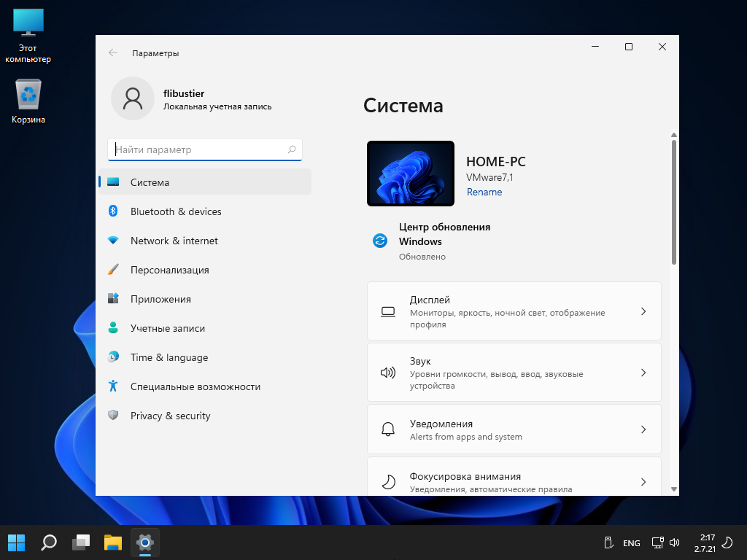This screenshot has width=747, height=560.
Task: Expand the Звук settings chevron
Action: click(x=643, y=373)
